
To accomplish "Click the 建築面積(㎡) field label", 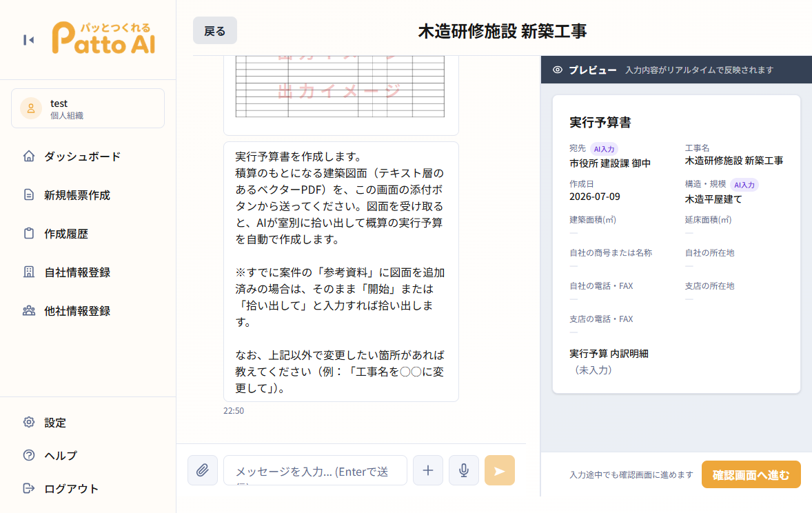I will [592, 220].
